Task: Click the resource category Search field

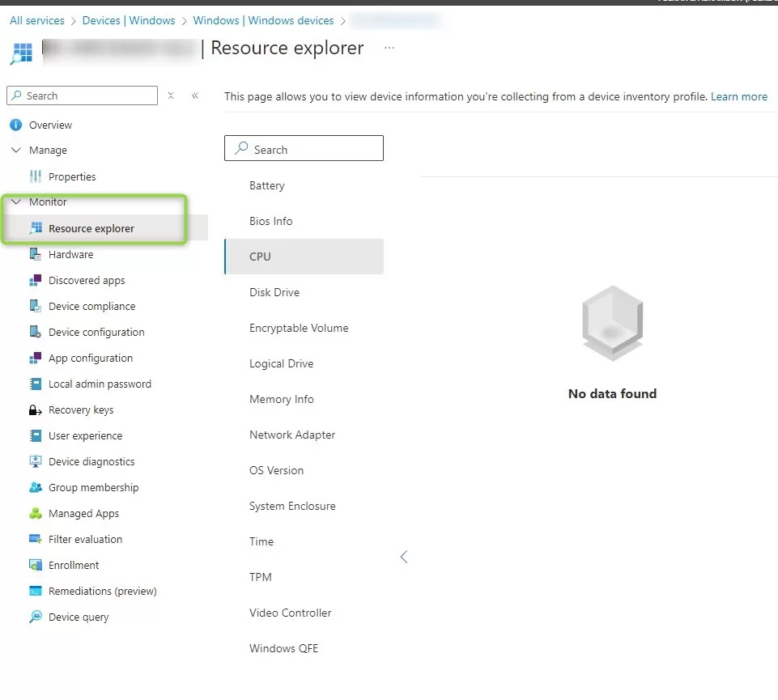Action: point(304,148)
